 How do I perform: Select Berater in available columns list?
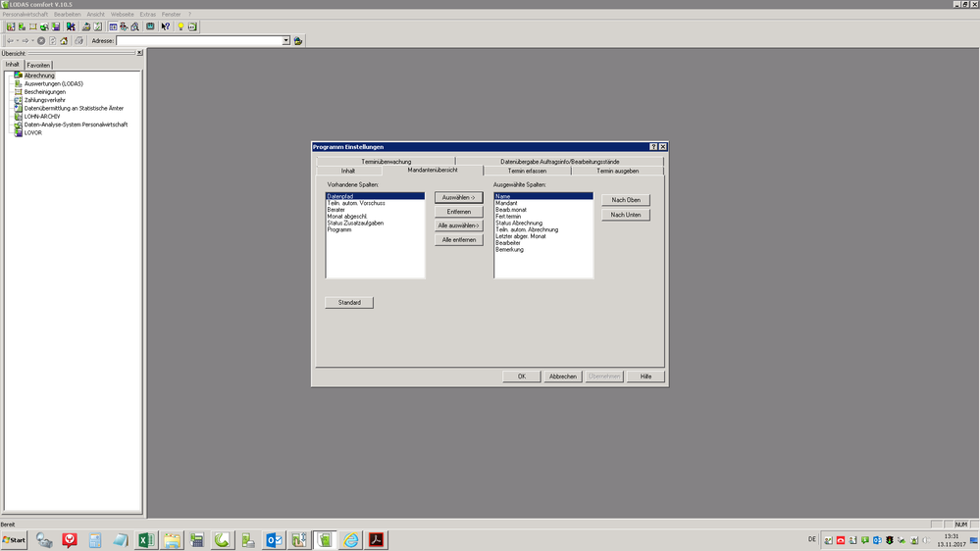(336, 210)
